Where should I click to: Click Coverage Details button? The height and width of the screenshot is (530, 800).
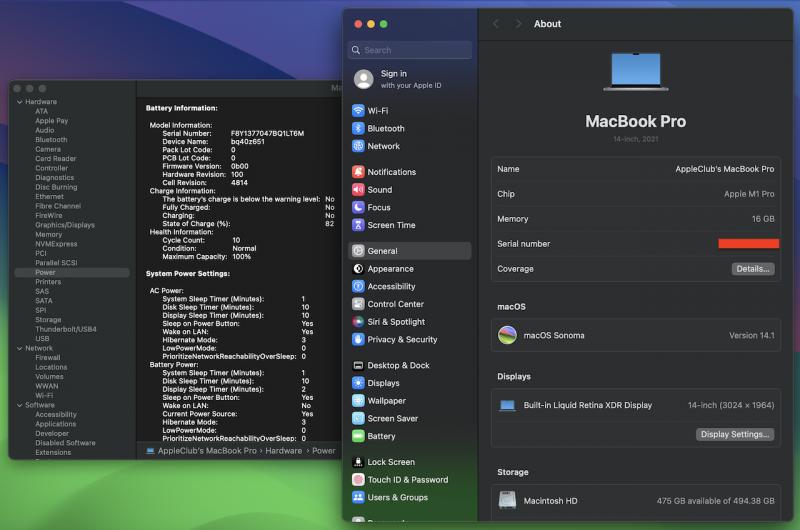tap(753, 269)
